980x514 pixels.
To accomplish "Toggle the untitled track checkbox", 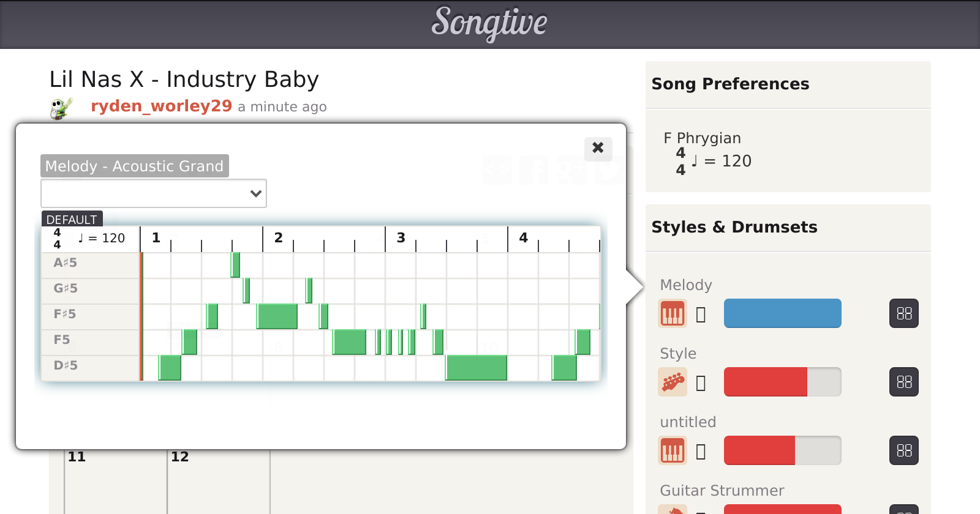I will (701, 452).
